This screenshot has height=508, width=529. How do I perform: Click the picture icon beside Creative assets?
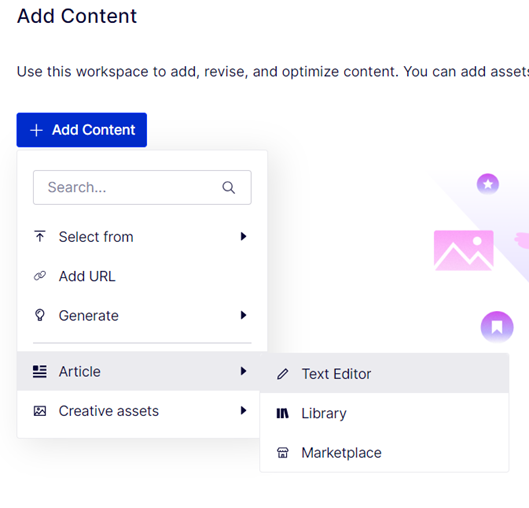pyautogui.click(x=40, y=411)
